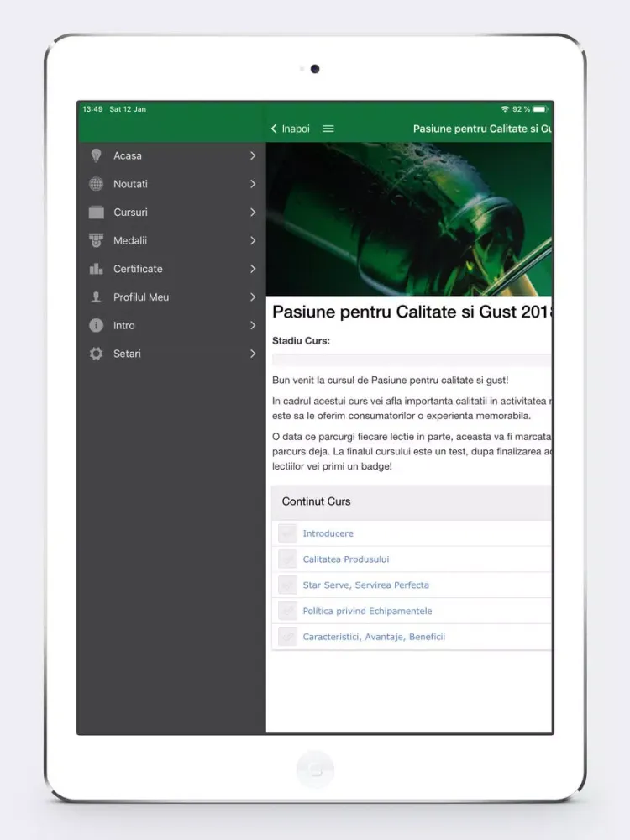Go to the Cursuri menu item
Image resolution: width=630 pixels, height=840 pixels.
pos(171,213)
